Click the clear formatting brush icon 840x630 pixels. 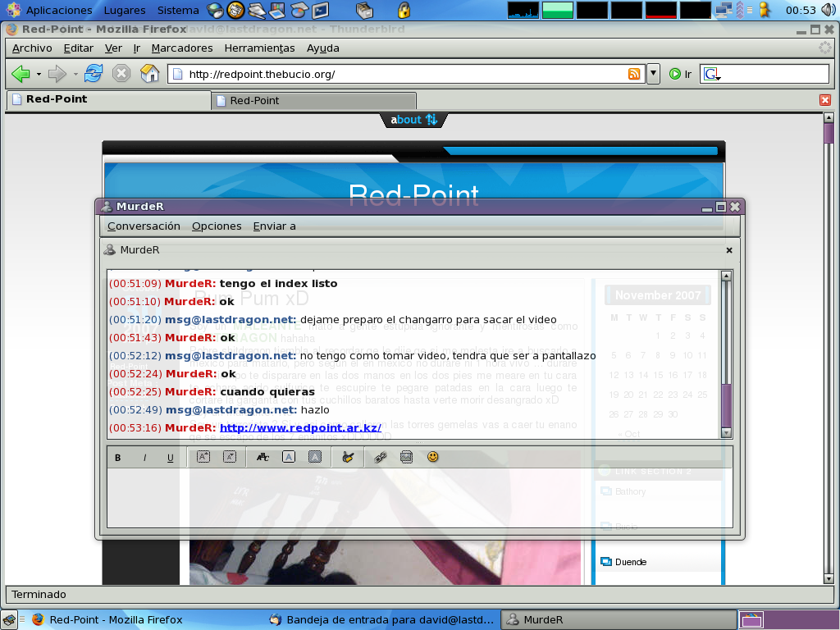[x=348, y=457]
